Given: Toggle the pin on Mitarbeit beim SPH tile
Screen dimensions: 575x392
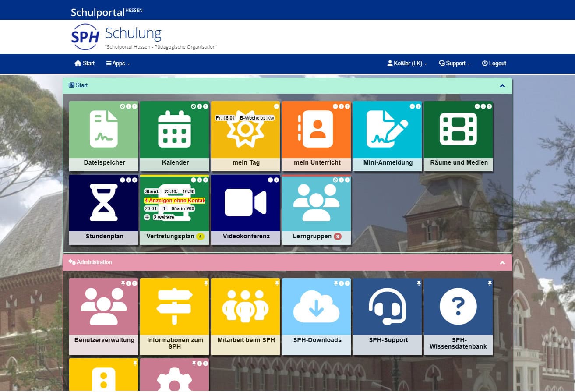Looking at the screenshot, I should coord(277,283).
